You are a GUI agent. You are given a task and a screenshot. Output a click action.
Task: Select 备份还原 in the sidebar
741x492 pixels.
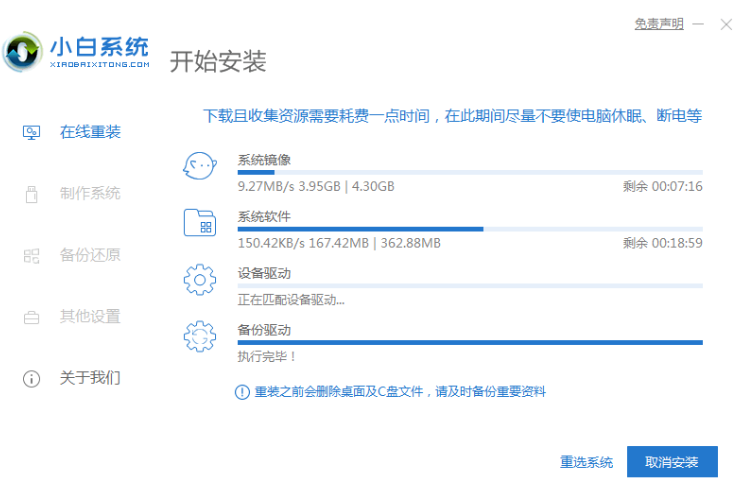90,256
